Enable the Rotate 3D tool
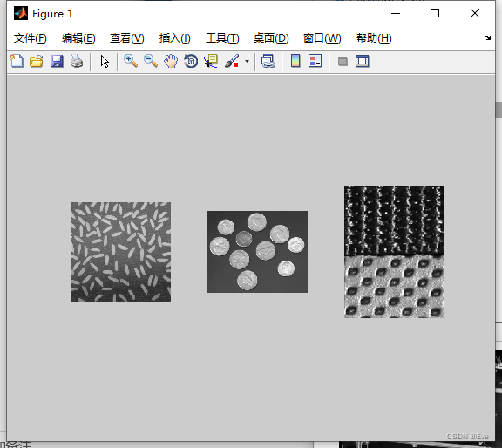This screenshot has width=502, height=448. point(191,61)
